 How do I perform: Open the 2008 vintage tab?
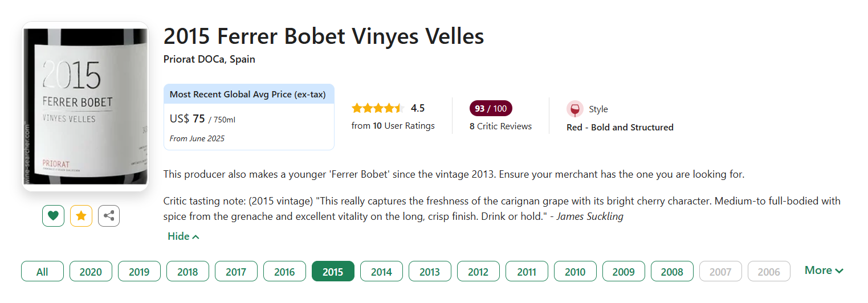pos(672,272)
